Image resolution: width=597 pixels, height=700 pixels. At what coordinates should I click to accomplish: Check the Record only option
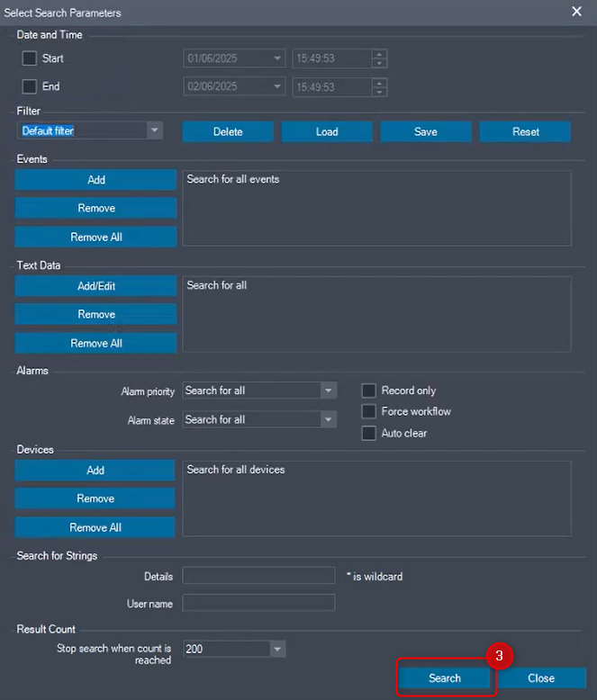(x=368, y=390)
